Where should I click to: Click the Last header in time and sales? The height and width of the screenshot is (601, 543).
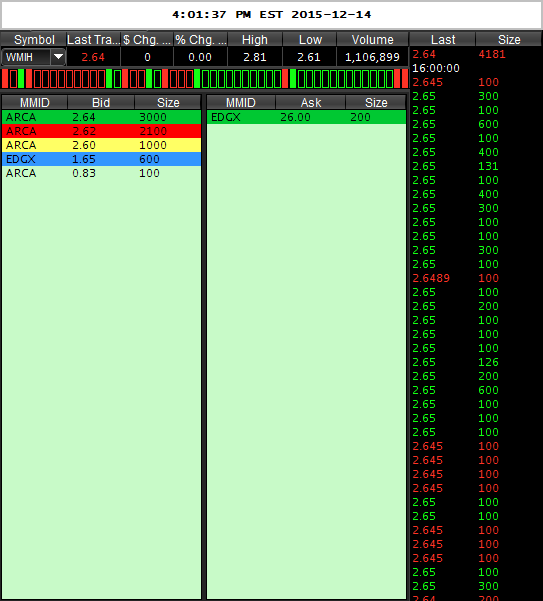(x=443, y=39)
